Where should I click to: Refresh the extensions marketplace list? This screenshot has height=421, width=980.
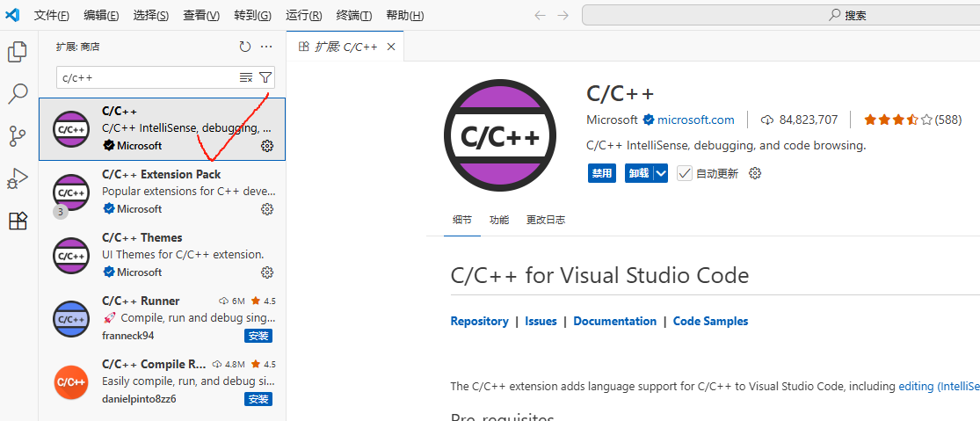pos(245,47)
